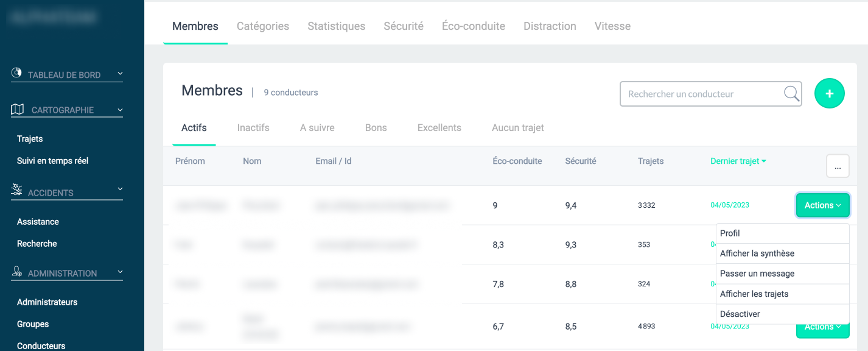The height and width of the screenshot is (351, 868).
Task: Click the Tableau de bord pie chart icon
Action: pos(17,73)
